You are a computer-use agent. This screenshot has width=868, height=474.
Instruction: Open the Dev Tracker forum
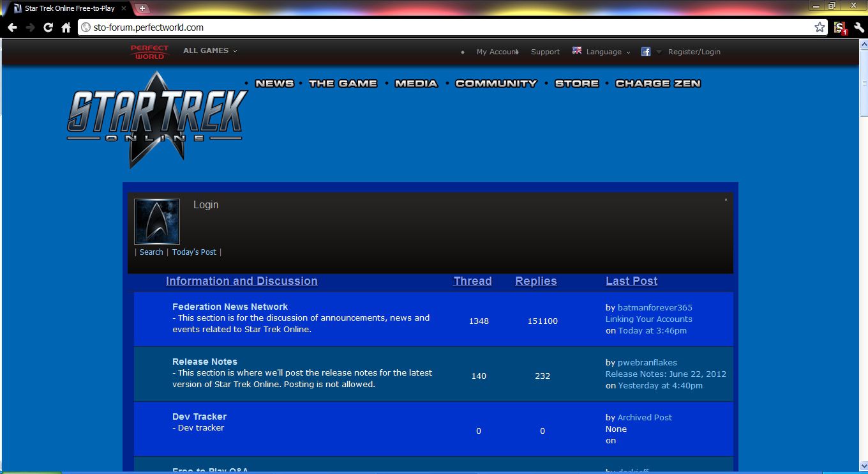200,417
